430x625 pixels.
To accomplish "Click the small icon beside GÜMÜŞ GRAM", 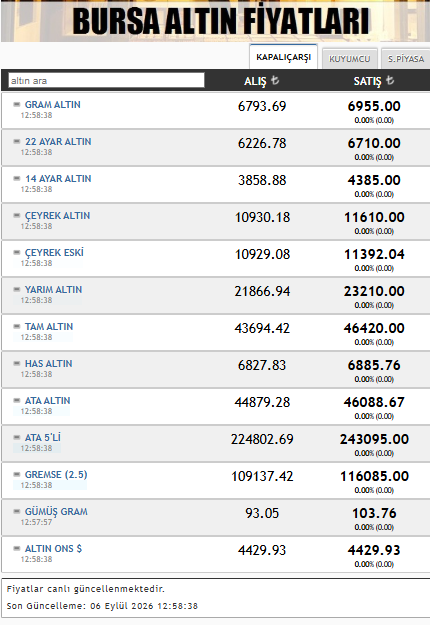I will [x=16, y=511].
